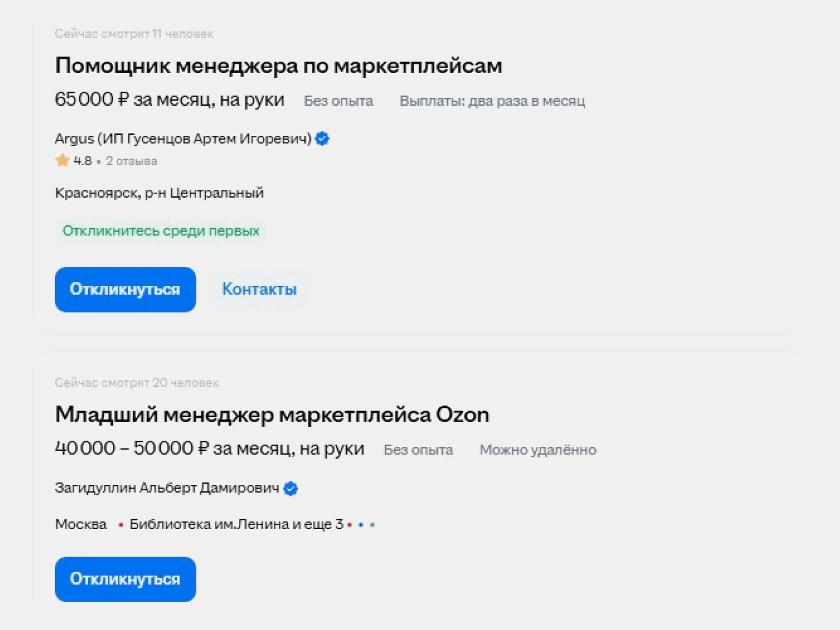Open 'Младший менеджер маркетплейса Ozon' vacancy
840x630 pixels.
(x=272, y=415)
